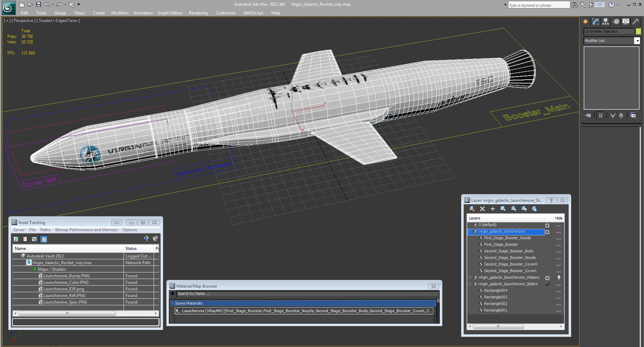Open the Modifier List dropdown
This screenshot has height=347, width=644.
point(637,41)
